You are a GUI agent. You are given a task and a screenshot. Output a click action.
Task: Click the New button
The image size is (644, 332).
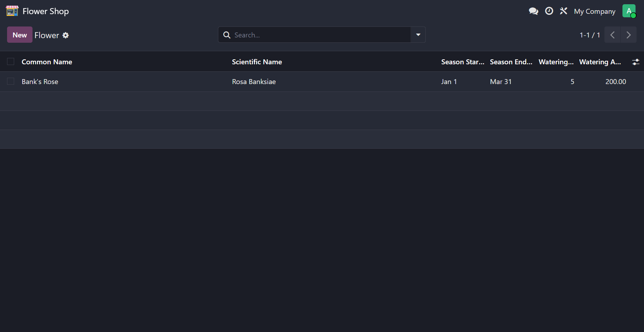click(20, 35)
